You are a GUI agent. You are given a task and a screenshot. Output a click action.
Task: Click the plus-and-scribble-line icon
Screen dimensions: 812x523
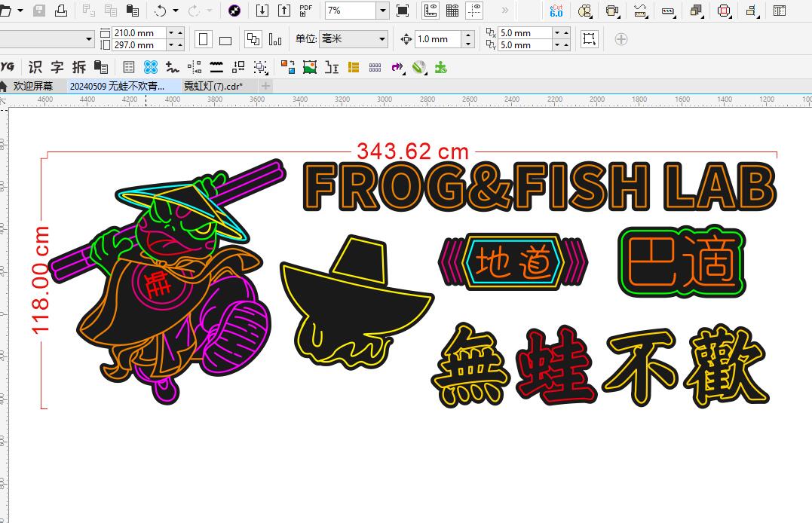(173, 67)
